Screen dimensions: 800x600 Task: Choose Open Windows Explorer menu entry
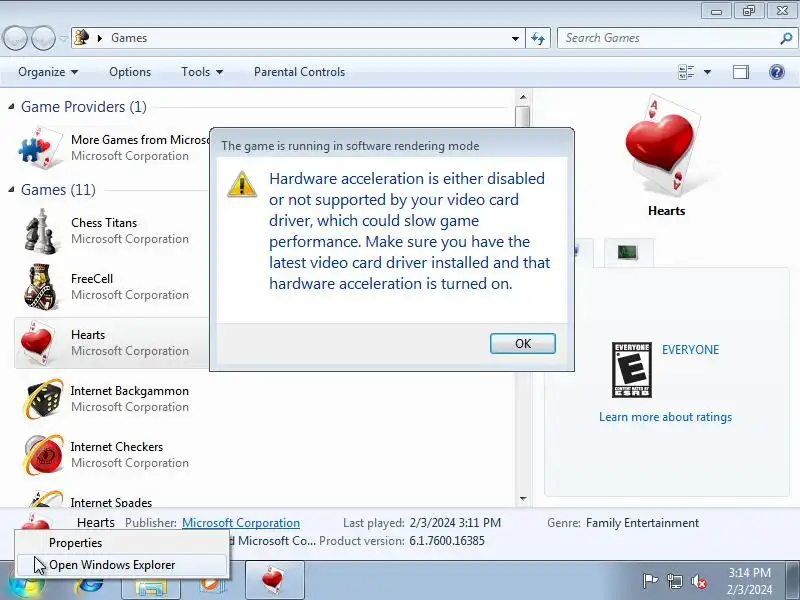coord(122,565)
